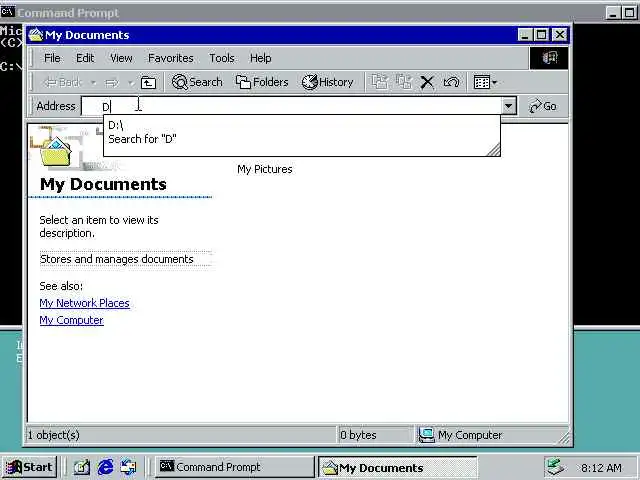This screenshot has height=480, width=640.
Task: Click the Command Prompt window title bar icon
Action: 7,12
